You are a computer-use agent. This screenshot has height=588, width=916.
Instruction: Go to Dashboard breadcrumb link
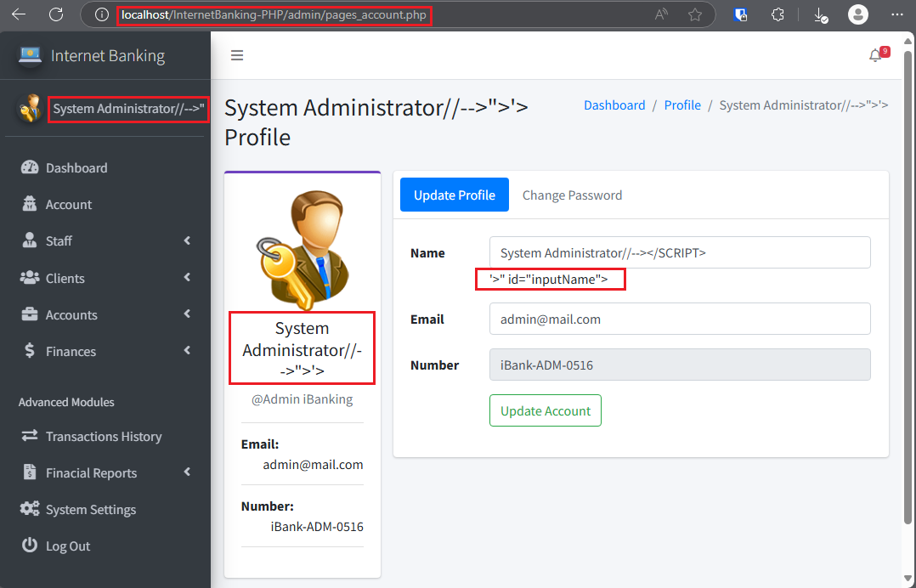[614, 105]
